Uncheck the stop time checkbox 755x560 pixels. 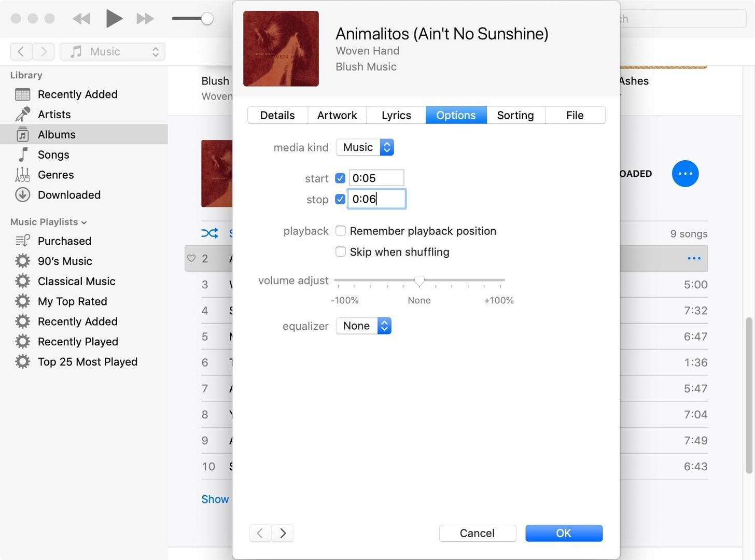(x=340, y=199)
